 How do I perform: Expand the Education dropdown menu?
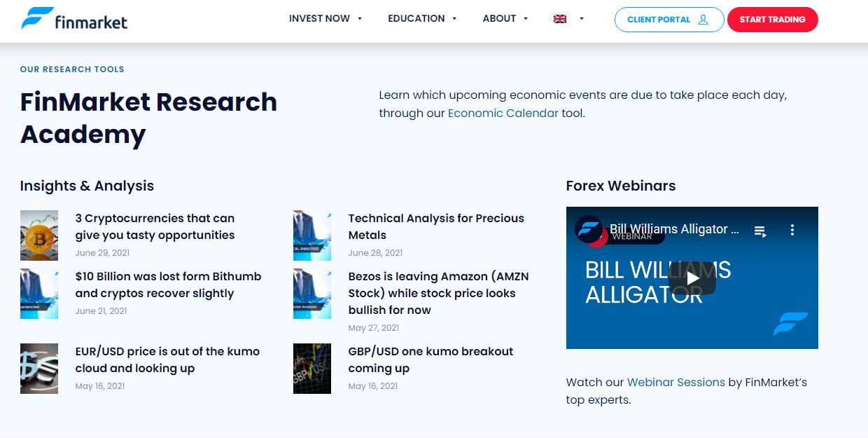[422, 19]
